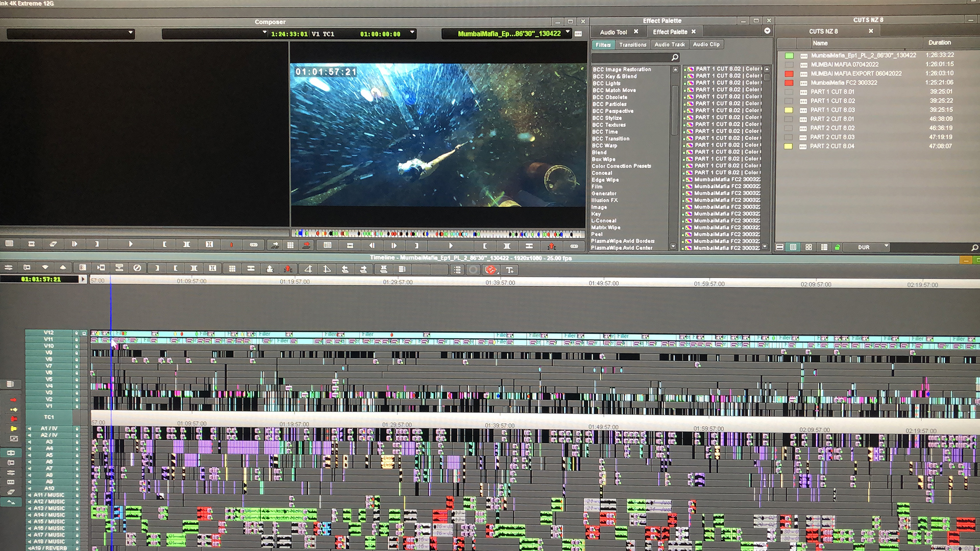Image resolution: width=980 pixels, height=551 pixels.
Task: Open the sequence name dropdown in Composer
Action: pos(568,33)
